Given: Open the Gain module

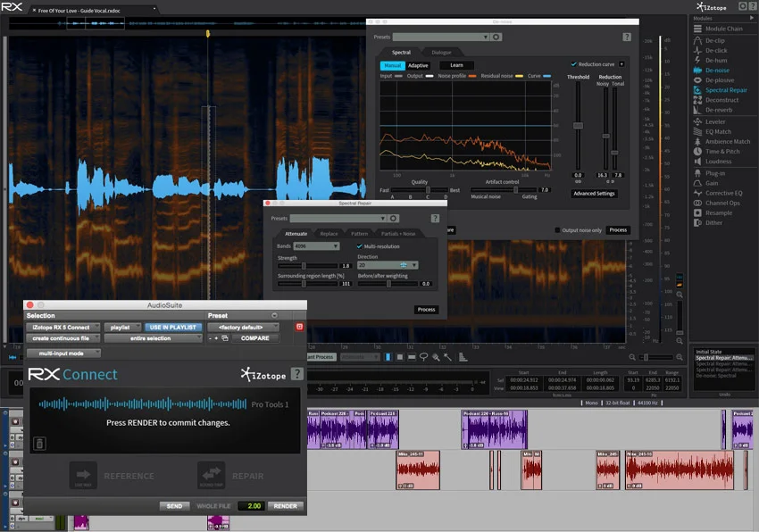Looking at the screenshot, I should (712, 183).
